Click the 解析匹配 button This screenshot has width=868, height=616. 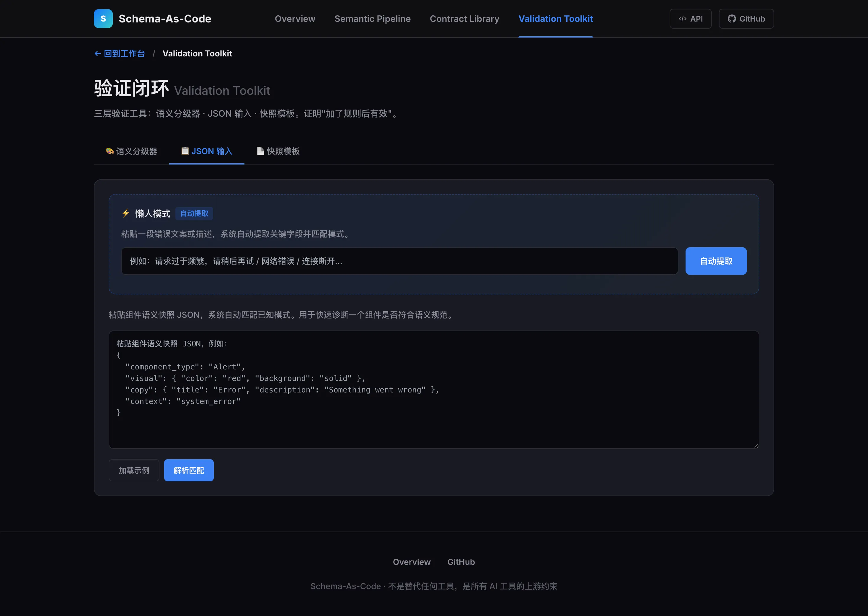pyautogui.click(x=189, y=470)
